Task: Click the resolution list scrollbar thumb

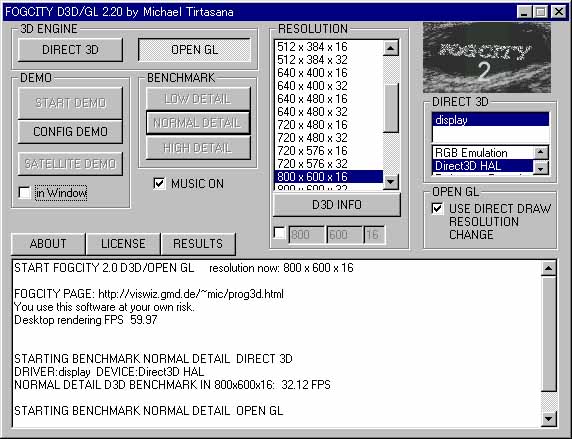Action: tap(391, 108)
